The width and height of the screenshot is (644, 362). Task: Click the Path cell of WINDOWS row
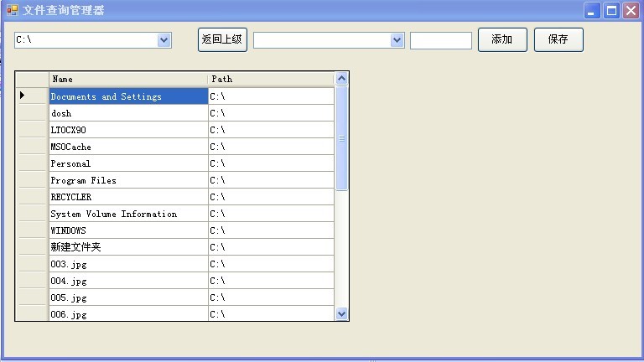271,230
